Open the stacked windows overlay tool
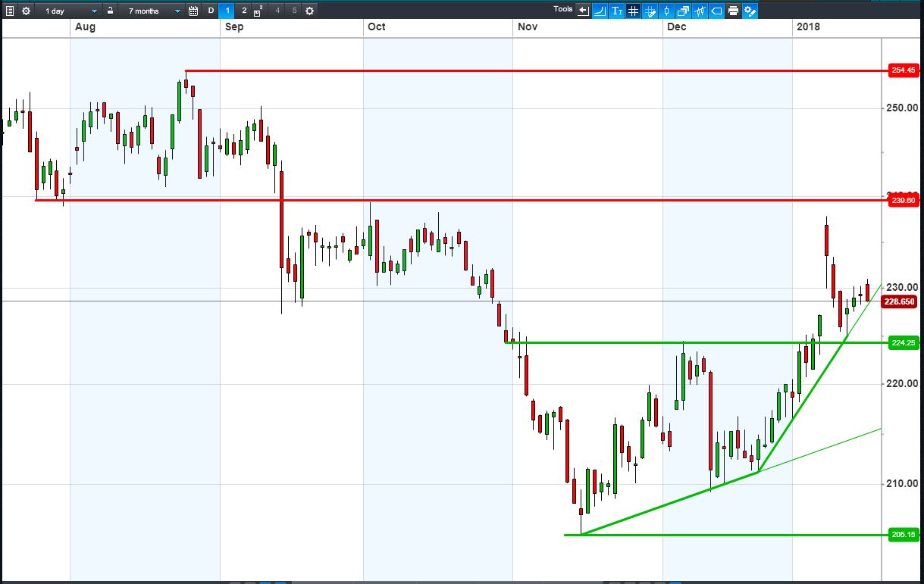The width and height of the screenshot is (924, 584). coord(683,11)
